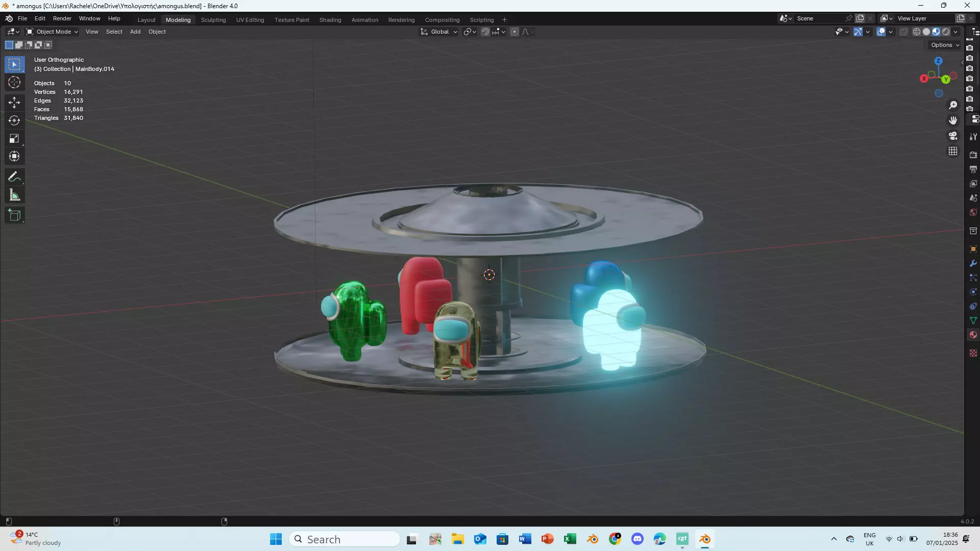The height and width of the screenshot is (551, 980).
Task: Select the Move tool
Action: tap(14, 103)
